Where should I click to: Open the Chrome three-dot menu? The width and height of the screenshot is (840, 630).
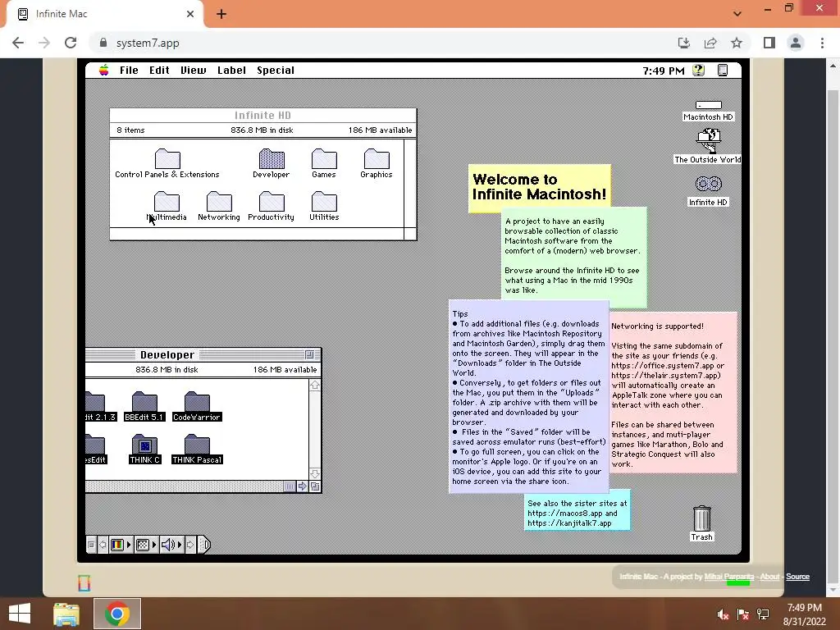[822, 43]
